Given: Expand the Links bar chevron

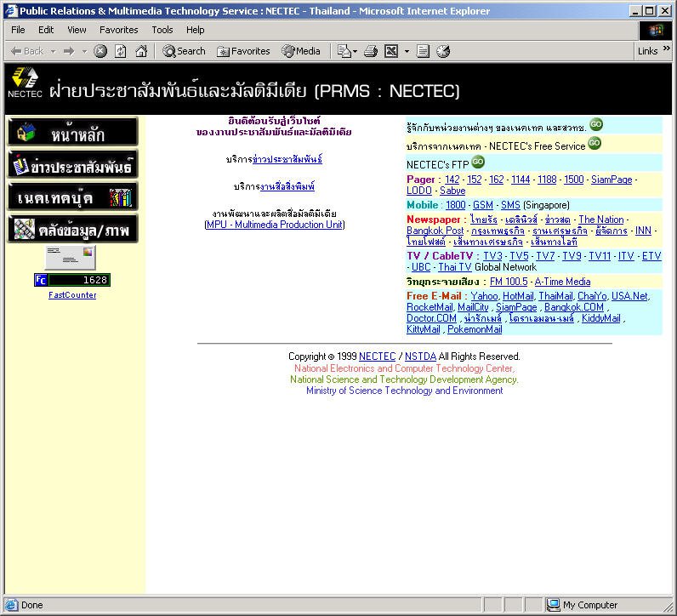Looking at the screenshot, I should pyautogui.click(x=667, y=51).
